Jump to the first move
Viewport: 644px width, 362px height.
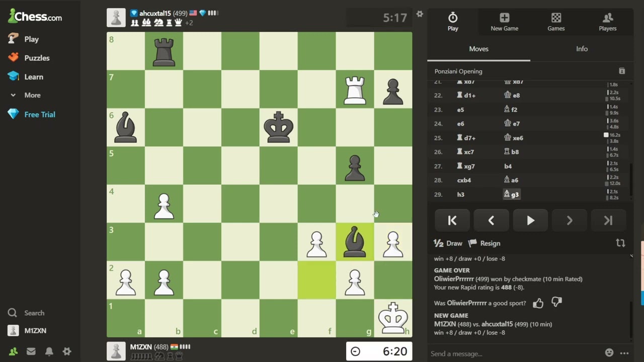452,220
